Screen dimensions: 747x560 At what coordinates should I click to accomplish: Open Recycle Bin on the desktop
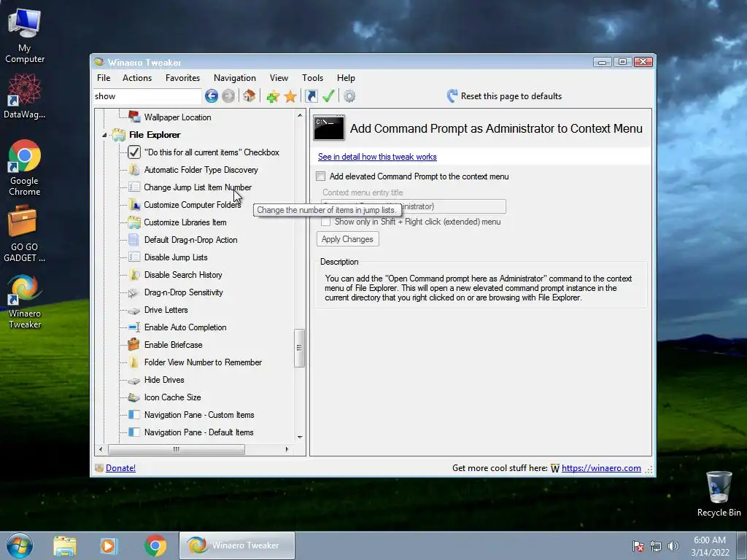point(719,494)
